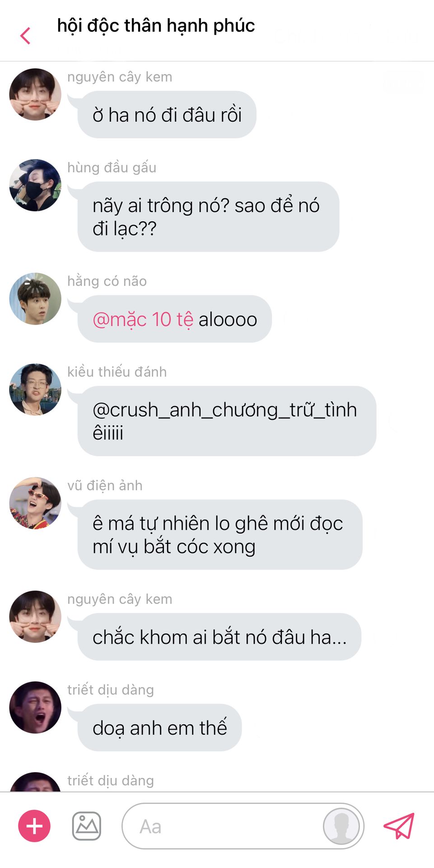Click the Aa message input field

click(x=243, y=826)
